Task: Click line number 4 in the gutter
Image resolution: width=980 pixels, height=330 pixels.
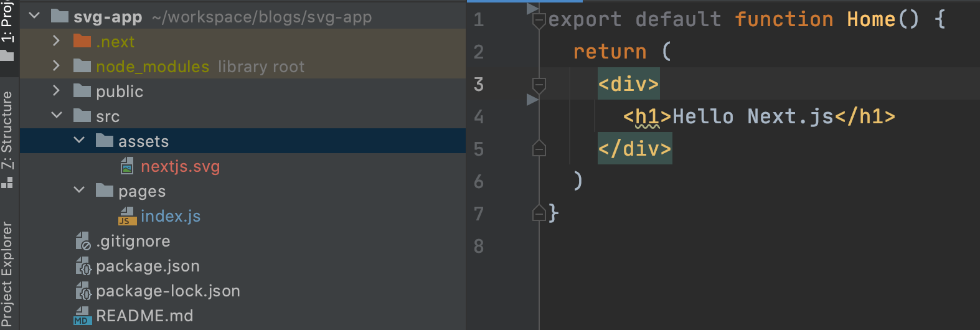Action: click(x=478, y=116)
